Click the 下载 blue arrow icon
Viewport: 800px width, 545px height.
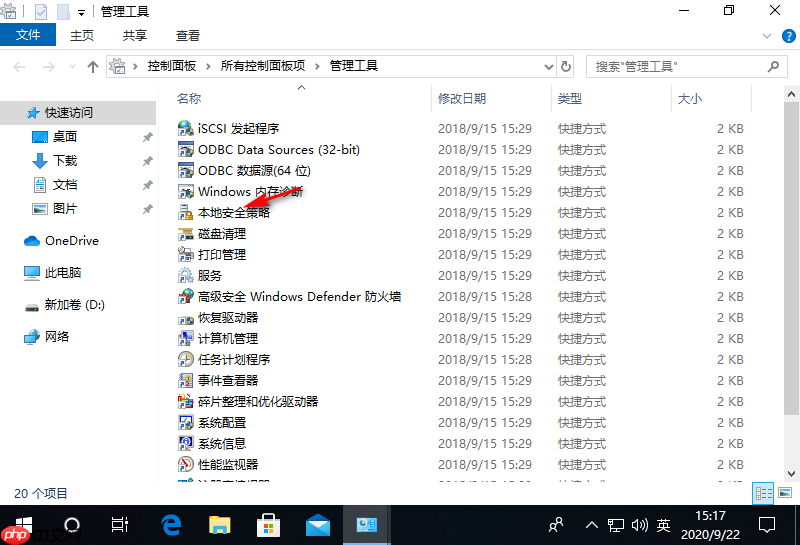click(40, 161)
